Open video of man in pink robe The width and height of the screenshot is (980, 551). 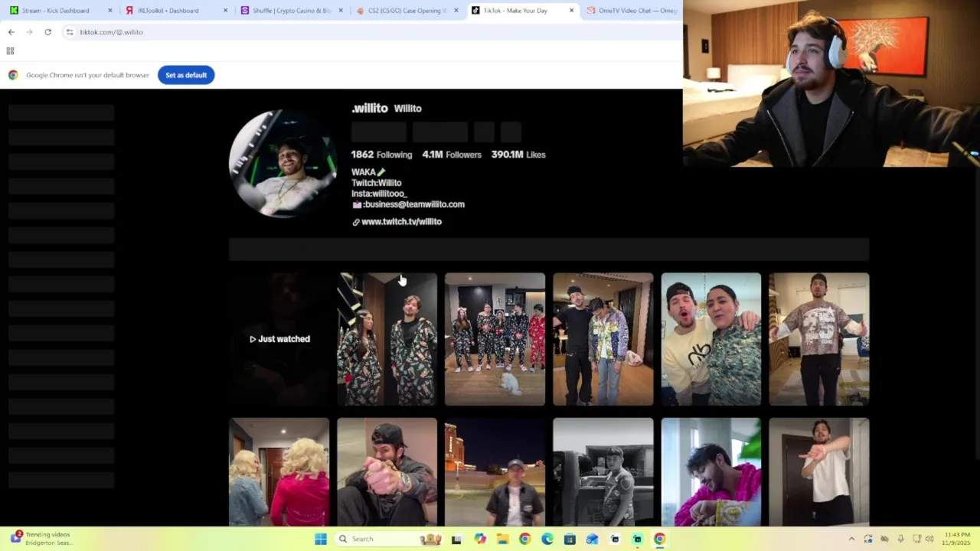pyautogui.click(x=711, y=472)
